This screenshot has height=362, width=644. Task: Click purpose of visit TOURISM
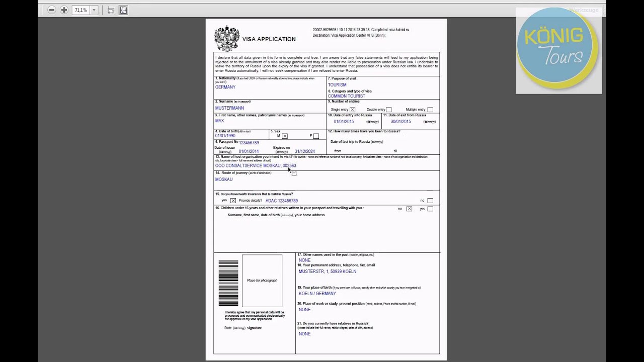pos(337,85)
